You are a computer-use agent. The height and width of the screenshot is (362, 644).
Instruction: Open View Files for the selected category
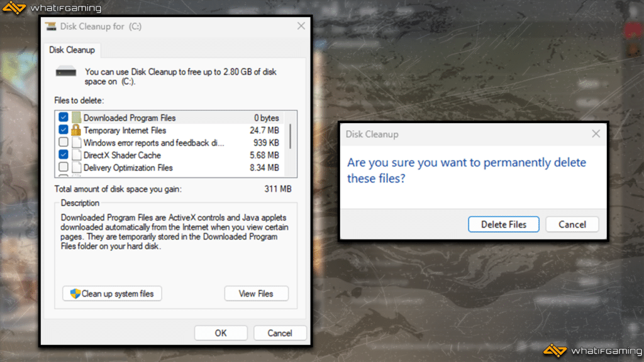pyautogui.click(x=256, y=293)
